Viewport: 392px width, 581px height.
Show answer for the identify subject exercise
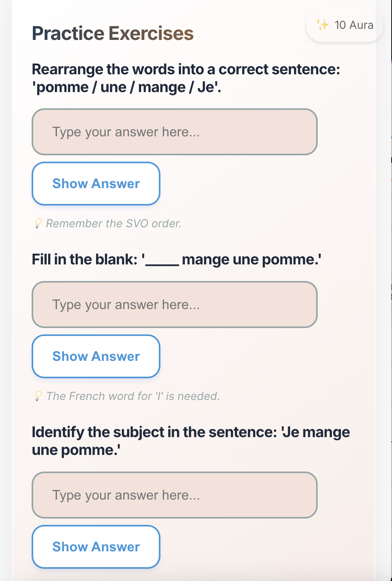[96, 547]
